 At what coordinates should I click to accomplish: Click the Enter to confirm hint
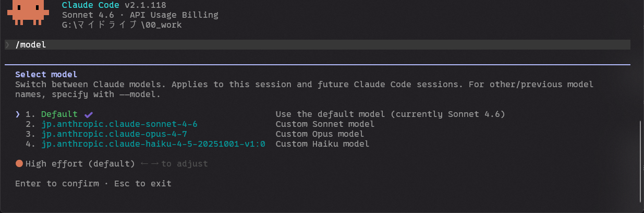[x=57, y=184]
